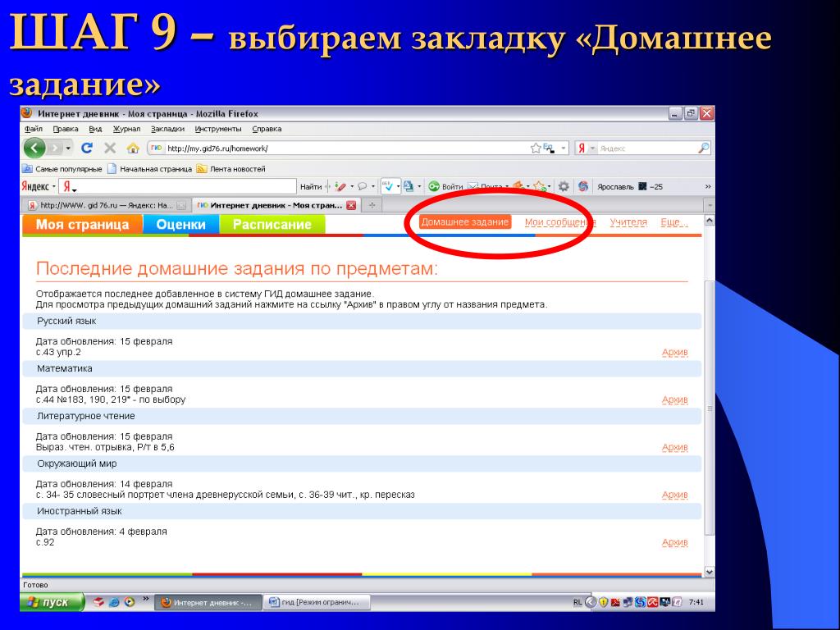Image resolution: width=840 pixels, height=630 pixels.
Task: Open Архив for Русский язык
Action: pyautogui.click(x=674, y=352)
